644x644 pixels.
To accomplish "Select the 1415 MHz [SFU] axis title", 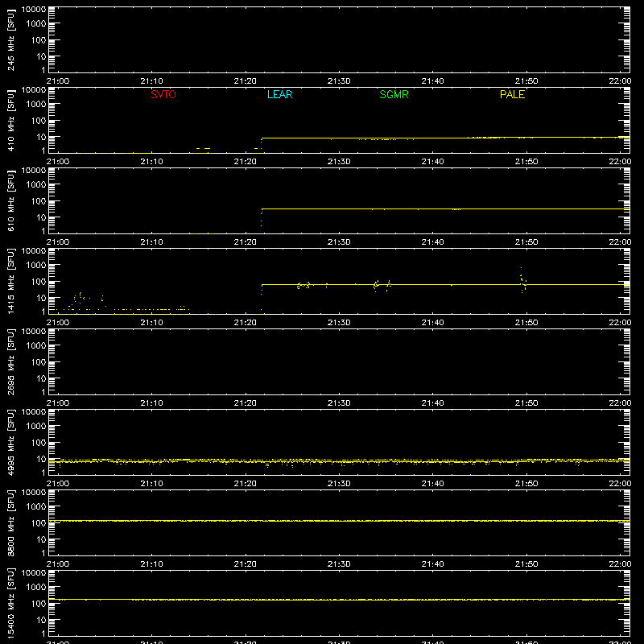I will point(10,281).
